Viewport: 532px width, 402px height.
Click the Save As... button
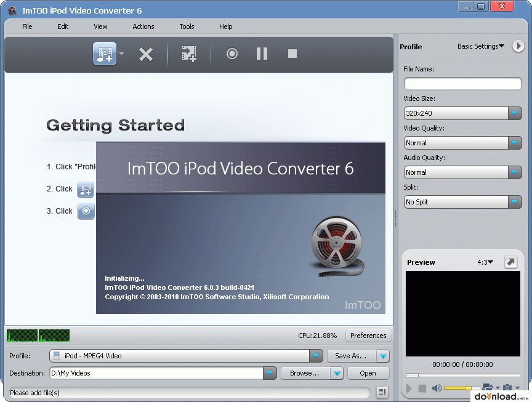(x=352, y=356)
